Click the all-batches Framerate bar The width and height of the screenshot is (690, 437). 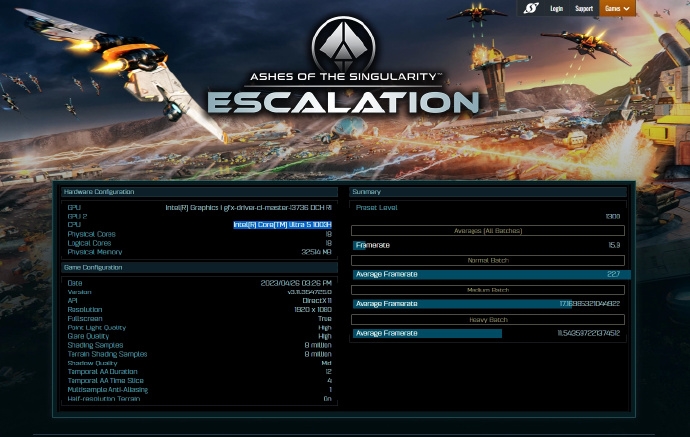click(x=361, y=245)
